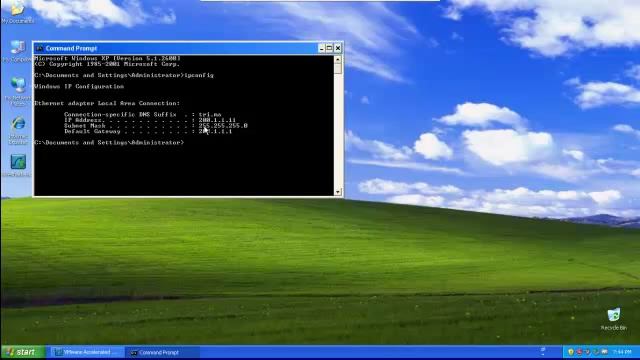640x360 pixels.
Task: Open the green application shortcut below Internet Explorer
Action: pyautogui.click(x=18, y=165)
